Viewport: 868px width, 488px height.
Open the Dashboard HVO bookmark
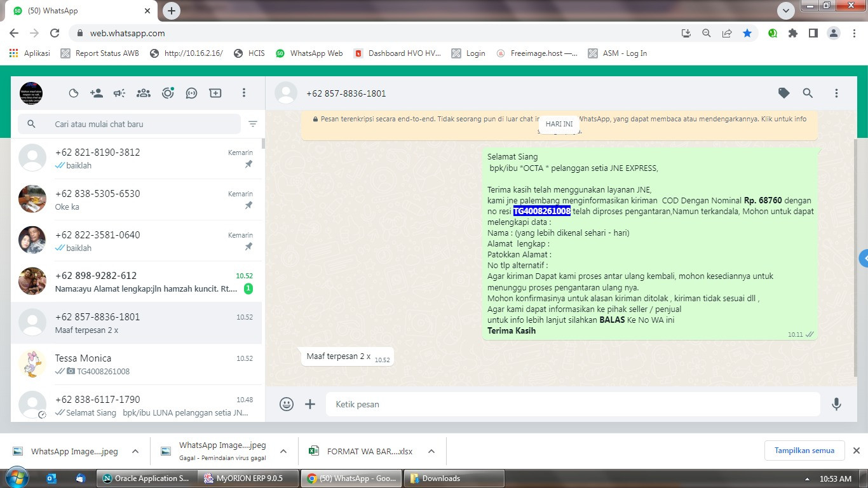tap(397, 53)
